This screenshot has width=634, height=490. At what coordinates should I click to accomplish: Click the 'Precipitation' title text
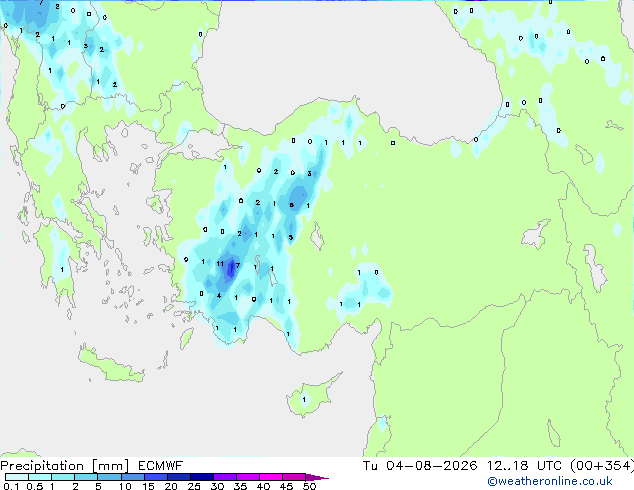[42, 466]
